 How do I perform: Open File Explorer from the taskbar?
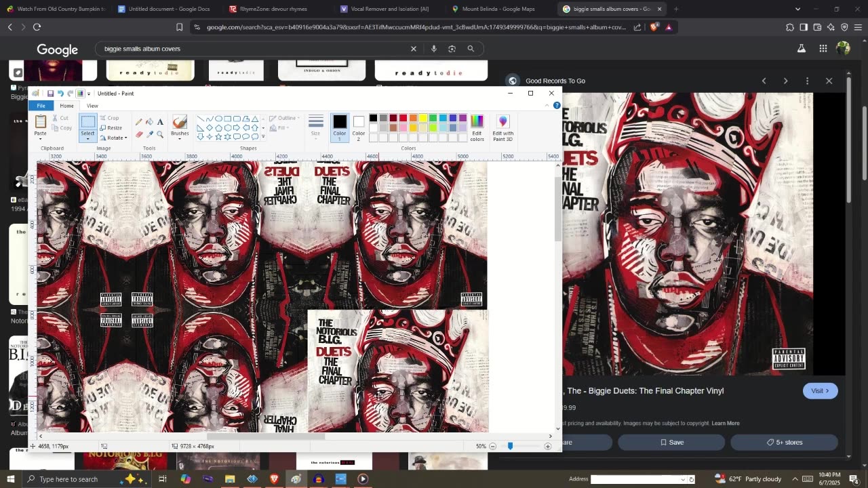coord(230,479)
